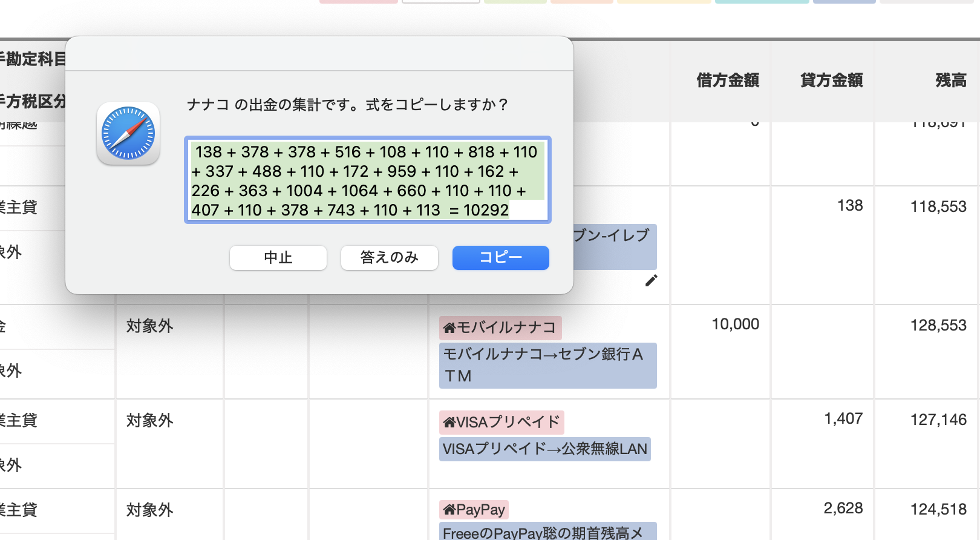Select the モバイルナナコ tag

[x=500, y=328]
